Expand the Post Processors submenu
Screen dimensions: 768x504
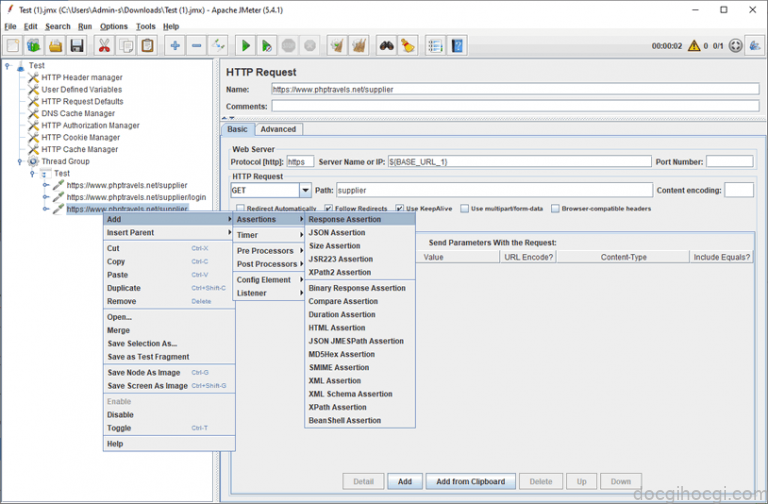point(268,264)
